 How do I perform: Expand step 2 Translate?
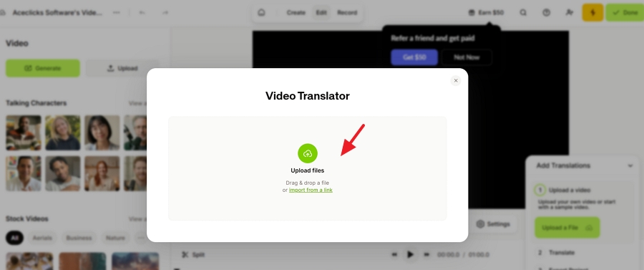562,252
